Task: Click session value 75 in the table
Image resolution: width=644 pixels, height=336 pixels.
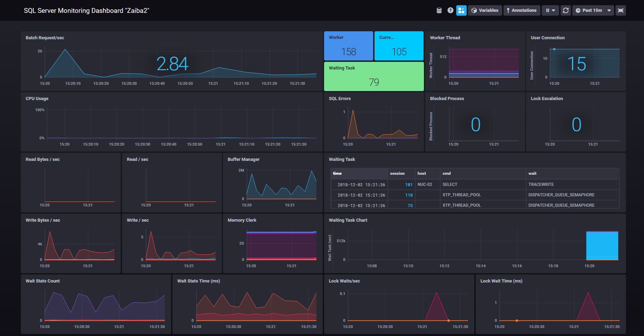Action: tap(410, 206)
